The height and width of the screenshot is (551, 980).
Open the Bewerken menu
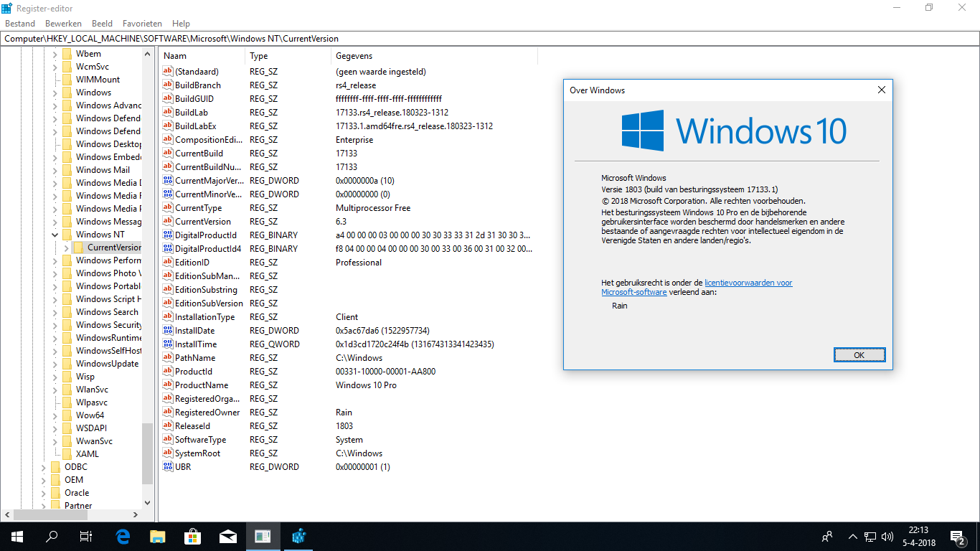[63, 24]
